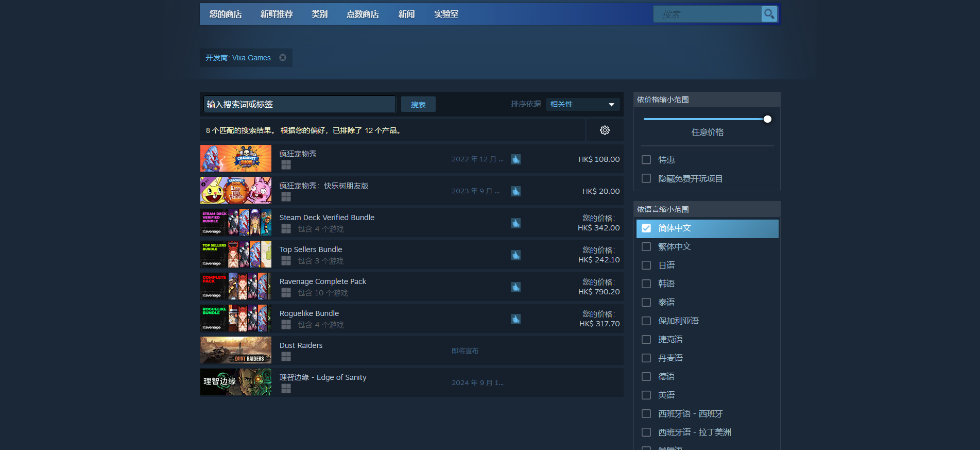
Task: Open Steam Deck Verified Bundle thumbnail
Action: click(236, 222)
